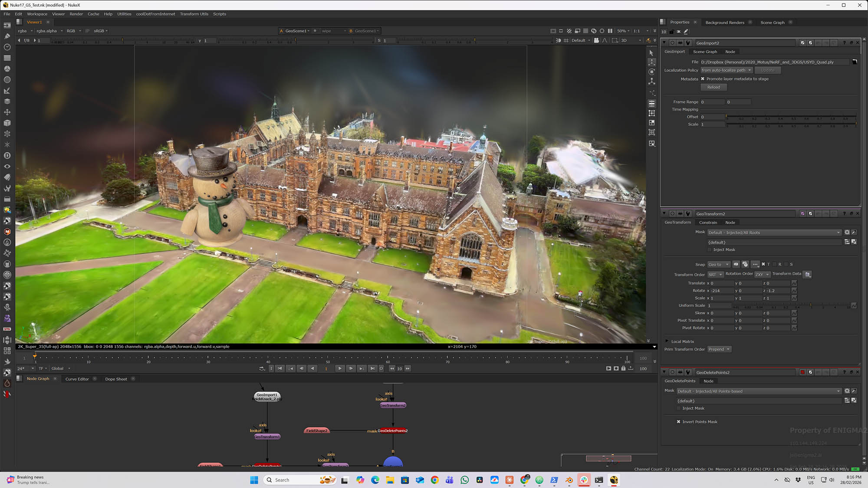868x488 pixels.
Task: Click the file browse icon for GeoImport2
Action: [855, 62]
